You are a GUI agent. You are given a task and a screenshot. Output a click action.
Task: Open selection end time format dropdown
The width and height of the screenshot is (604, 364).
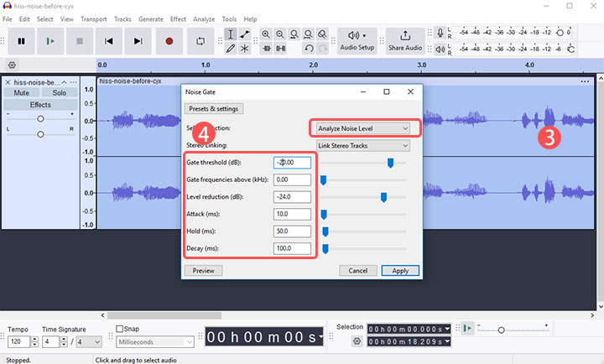click(x=447, y=341)
